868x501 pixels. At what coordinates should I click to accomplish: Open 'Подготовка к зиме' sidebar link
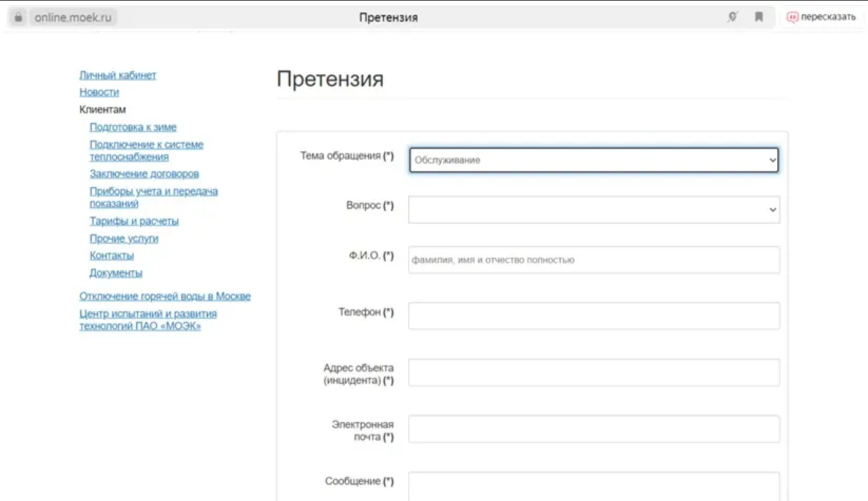point(133,127)
